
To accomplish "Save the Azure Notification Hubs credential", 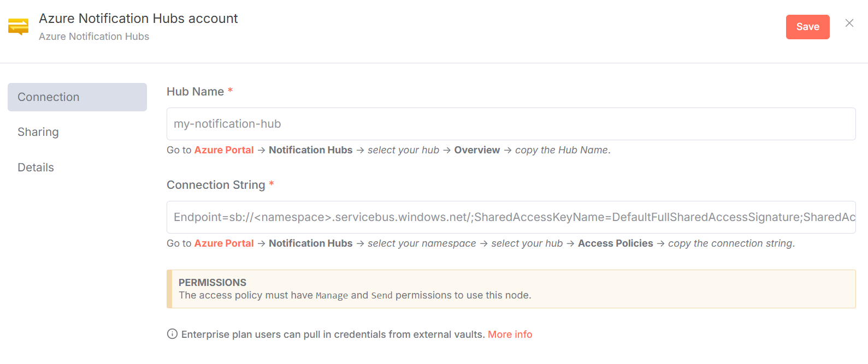I will point(807,27).
